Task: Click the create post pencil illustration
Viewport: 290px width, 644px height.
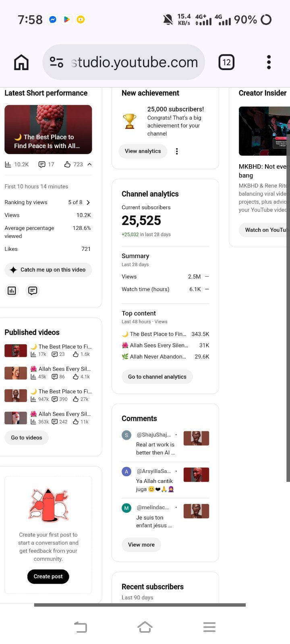Action: click(x=48, y=505)
